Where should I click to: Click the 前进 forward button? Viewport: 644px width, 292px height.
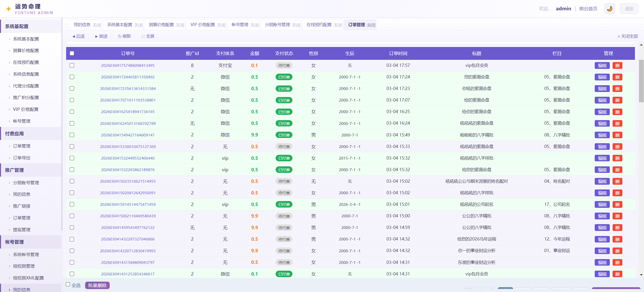[x=101, y=36]
